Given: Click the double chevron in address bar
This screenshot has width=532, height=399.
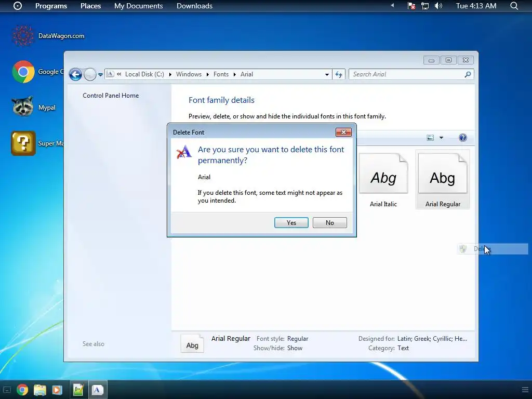Looking at the screenshot, I should coord(119,74).
